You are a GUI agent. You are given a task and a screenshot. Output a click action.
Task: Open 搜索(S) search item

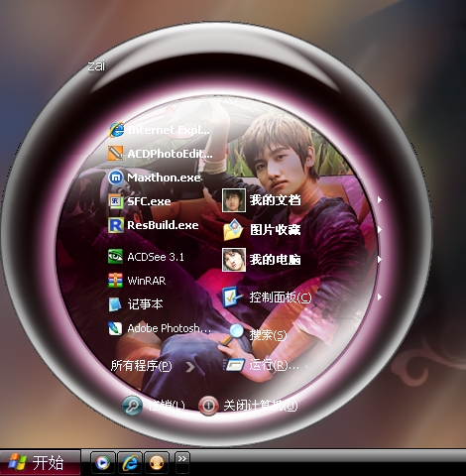[254, 335]
